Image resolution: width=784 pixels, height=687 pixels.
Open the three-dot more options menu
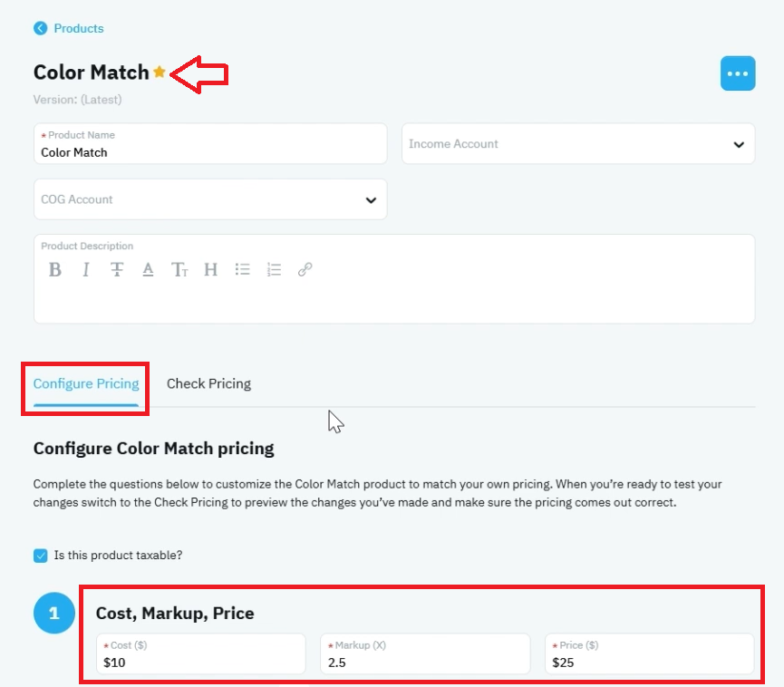click(x=738, y=73)
